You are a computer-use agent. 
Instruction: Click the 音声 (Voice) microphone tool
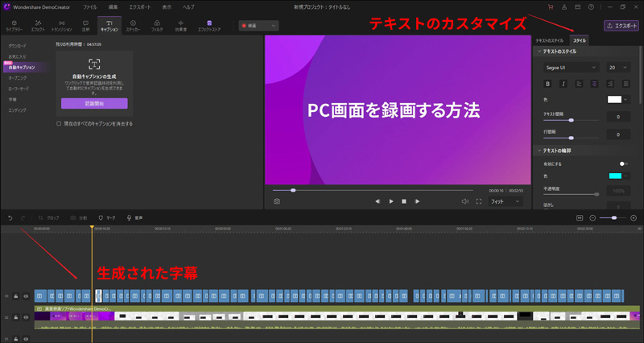click(134, 217)
